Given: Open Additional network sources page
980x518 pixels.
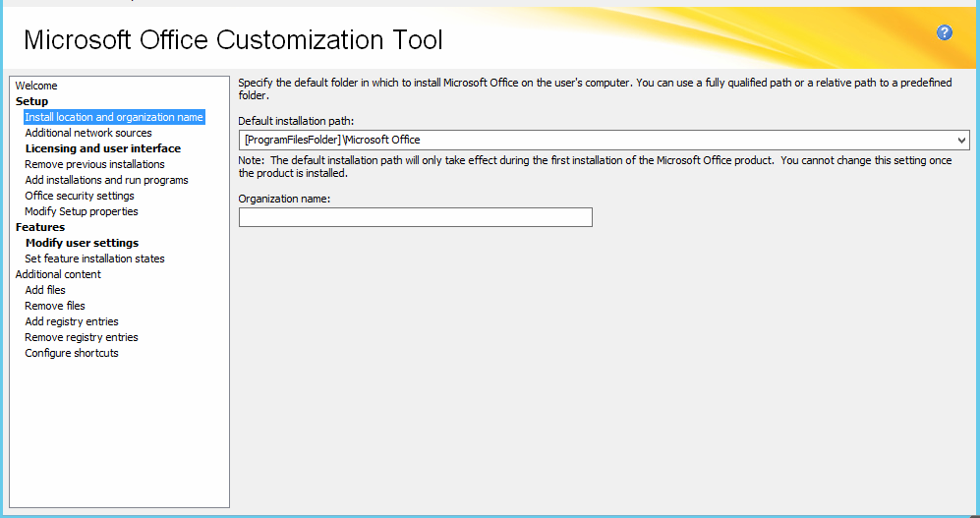Looking at the screenshot, I should [88, 133].
